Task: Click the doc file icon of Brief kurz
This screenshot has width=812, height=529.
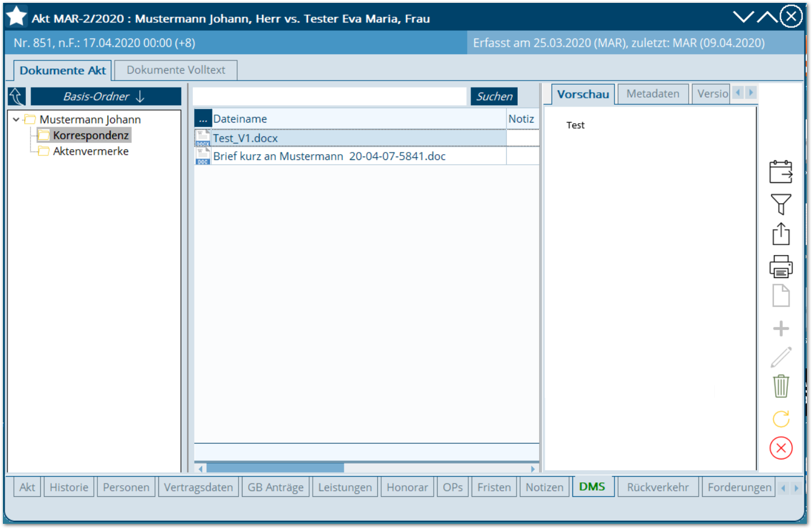Action: 203,156
